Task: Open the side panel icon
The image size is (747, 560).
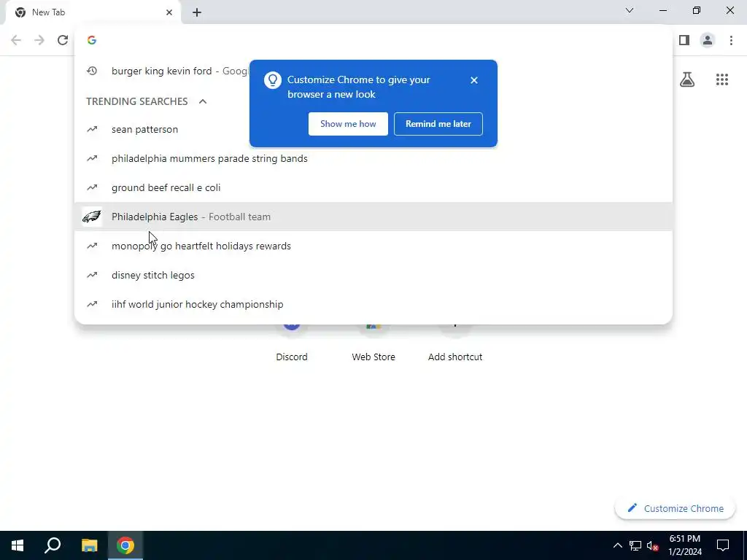Action: coord(684,41)
